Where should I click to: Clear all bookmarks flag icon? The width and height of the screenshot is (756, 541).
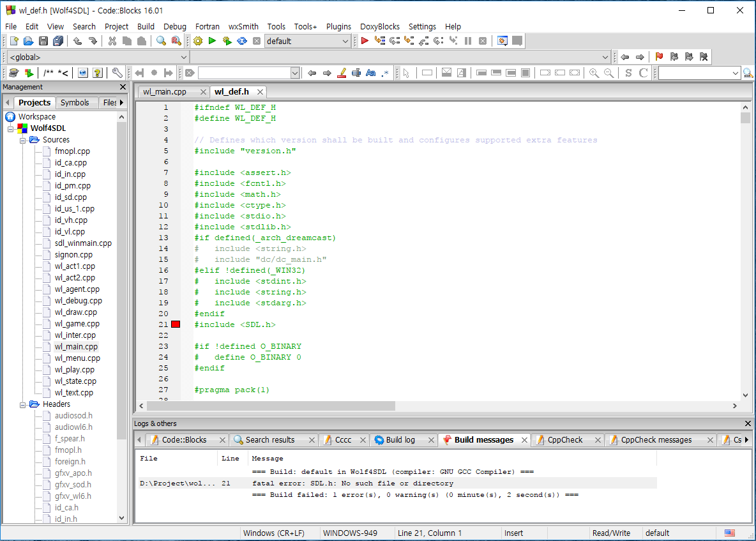[x=704, y=57]
